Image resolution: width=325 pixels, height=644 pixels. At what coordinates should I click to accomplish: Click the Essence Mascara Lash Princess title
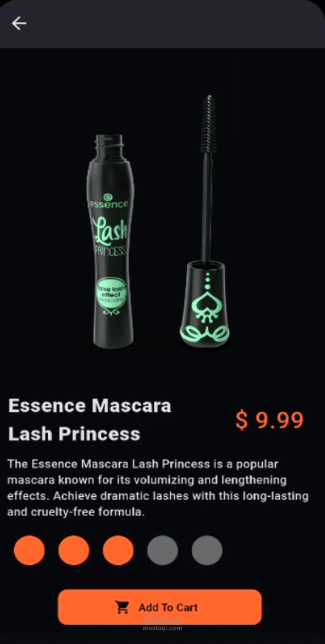pos(90,420)
